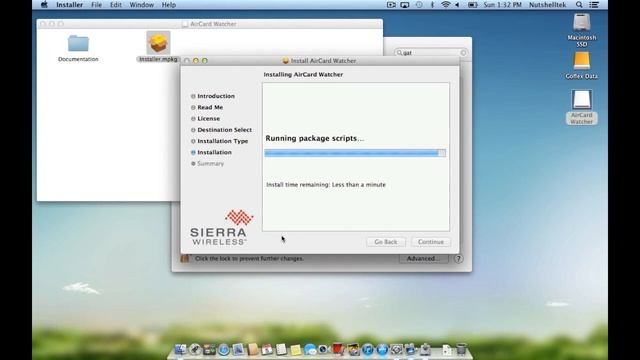Click the Nutshelltek user menu
Screen dimensions: 640x360
coord(547,5)
